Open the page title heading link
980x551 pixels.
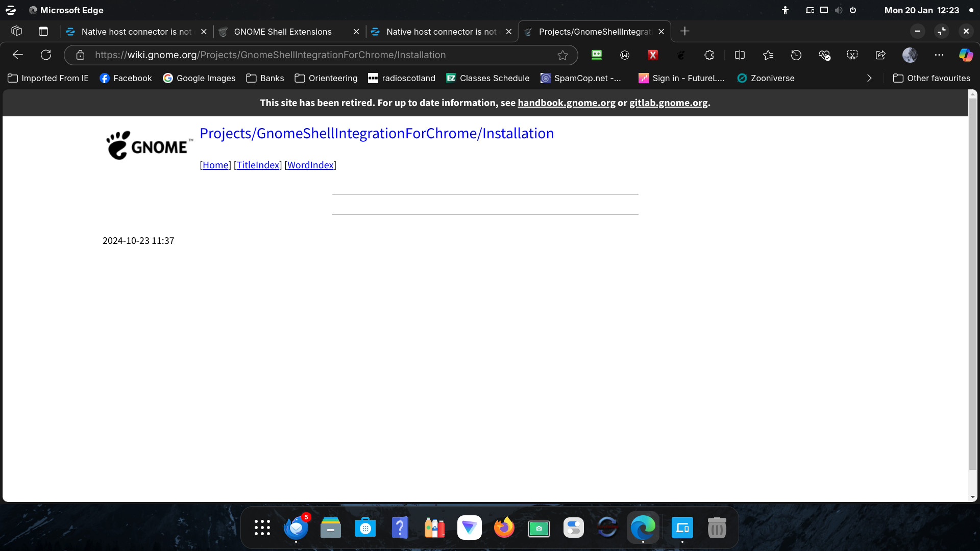(x=377, y=133)
